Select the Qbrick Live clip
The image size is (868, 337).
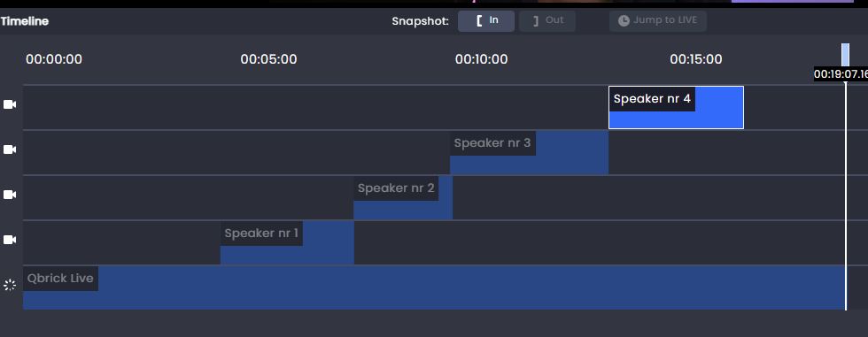tap(434, 287)
